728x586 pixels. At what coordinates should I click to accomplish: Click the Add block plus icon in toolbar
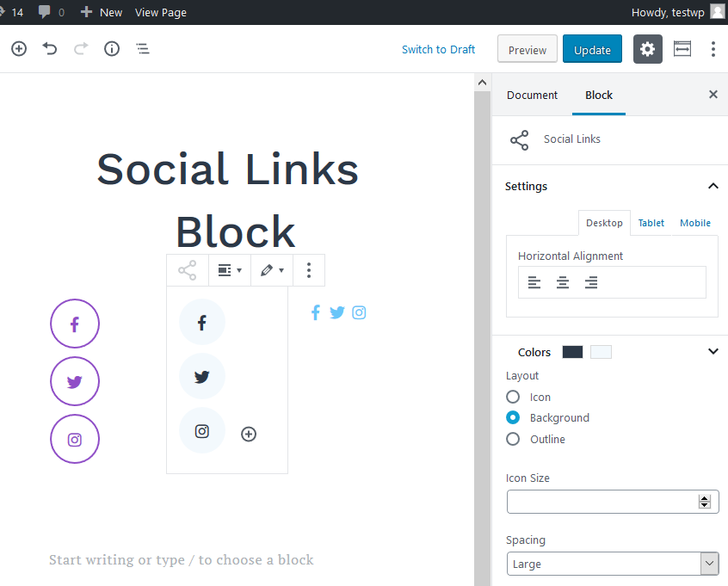pyautogui.click(x=19, y=49)
